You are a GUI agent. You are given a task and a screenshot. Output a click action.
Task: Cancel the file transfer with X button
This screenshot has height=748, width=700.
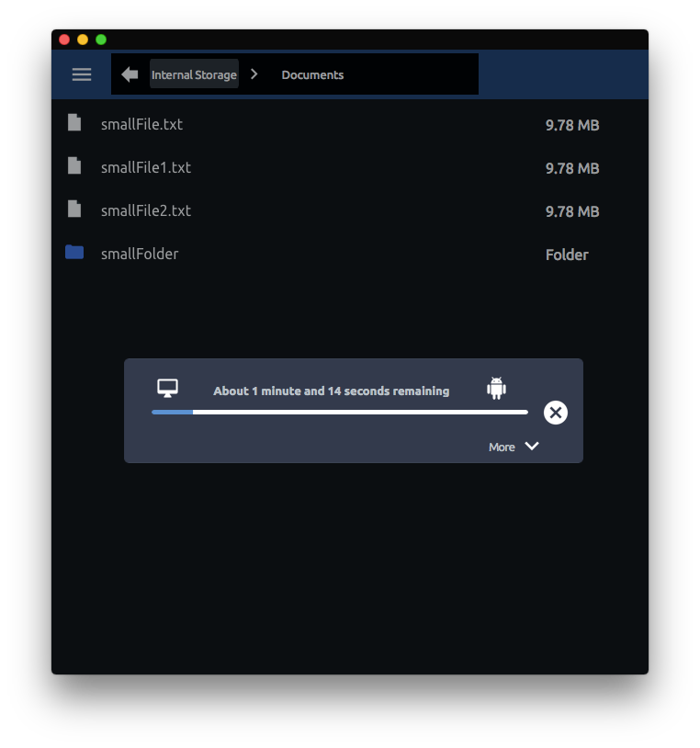coord(555,413)
